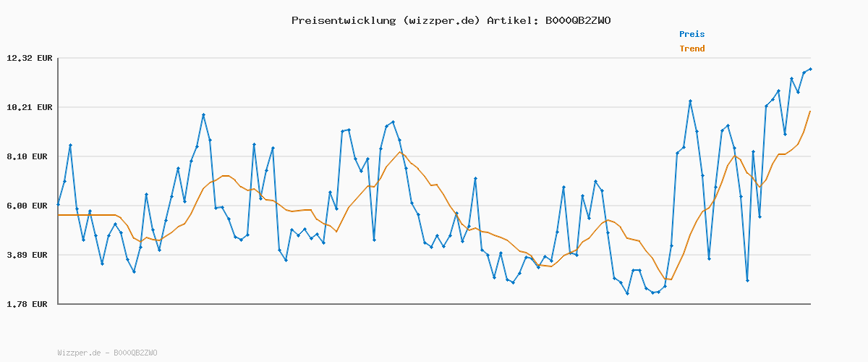Screen dimensions: 868x362
Task: Select the last blue price point at right edge
Action: click(x=810, y=69)
